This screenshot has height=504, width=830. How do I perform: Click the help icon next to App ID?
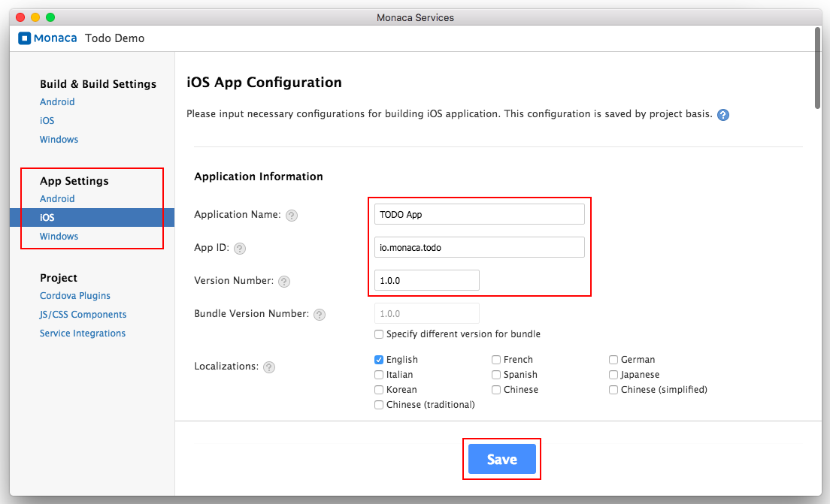(x=241, y=249)
